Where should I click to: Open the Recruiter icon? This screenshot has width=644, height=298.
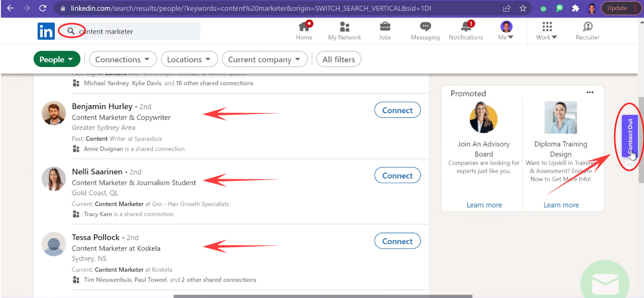[588, 27]
